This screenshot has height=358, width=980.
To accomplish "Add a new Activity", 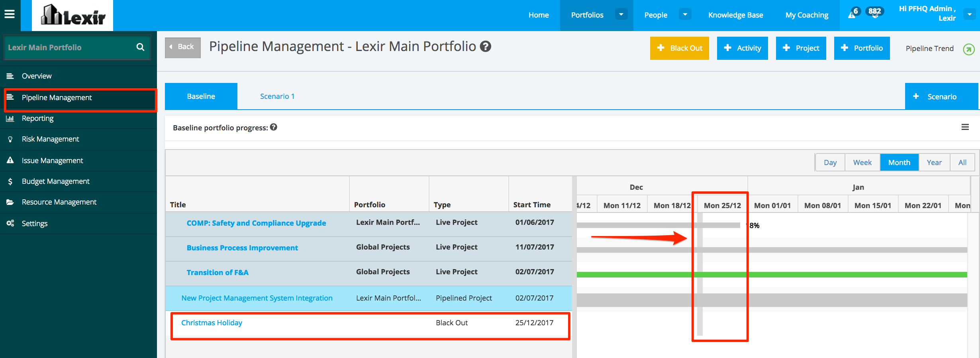I will [743, 48].
